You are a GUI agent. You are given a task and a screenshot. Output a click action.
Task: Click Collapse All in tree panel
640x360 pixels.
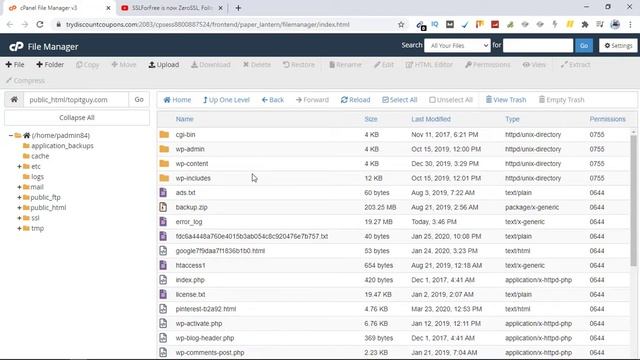click(77, 118)
